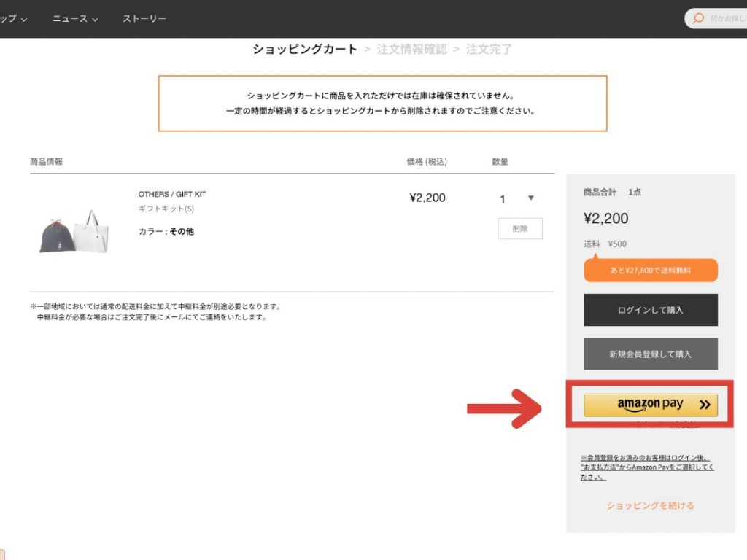Image resolution: width=747 pixels, height=560 pixels.
Task: Click the 新規会員登録して購入 button
Action: [x=650, y=354]
